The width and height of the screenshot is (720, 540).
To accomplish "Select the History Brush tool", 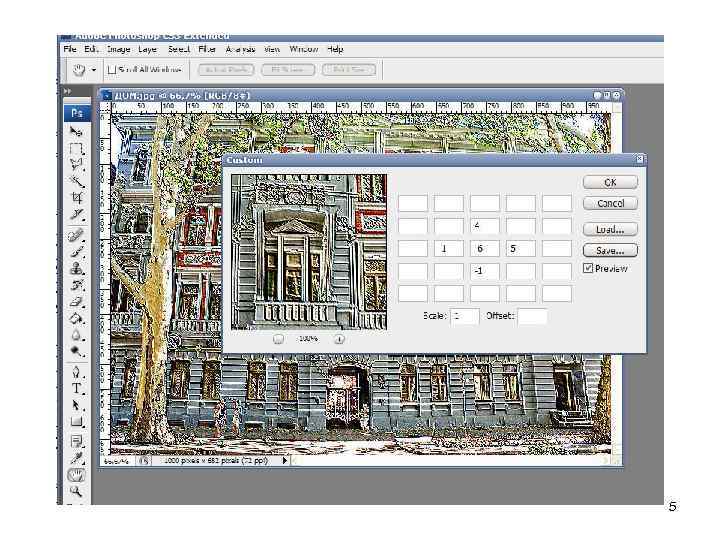I will click(x=76, y=285).
